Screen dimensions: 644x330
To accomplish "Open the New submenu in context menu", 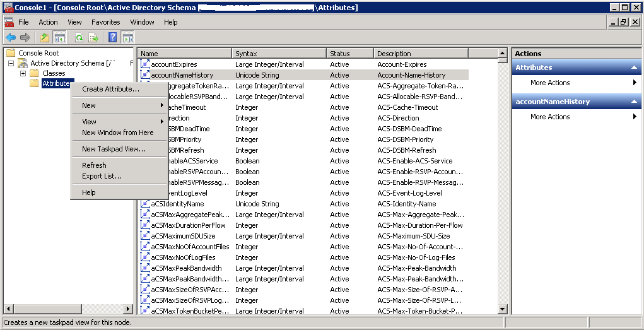I will click(x=119, y=105).
